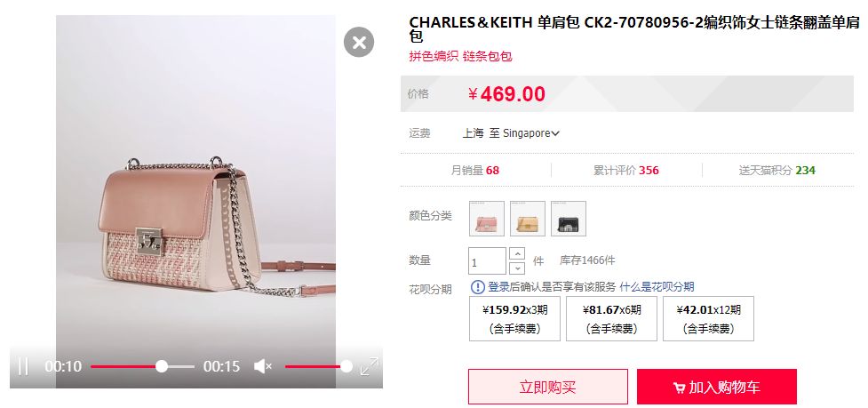Open the 什么是花呗分期 help link
The width and height of the screenshot is (868, 408).
click(657, 287)
